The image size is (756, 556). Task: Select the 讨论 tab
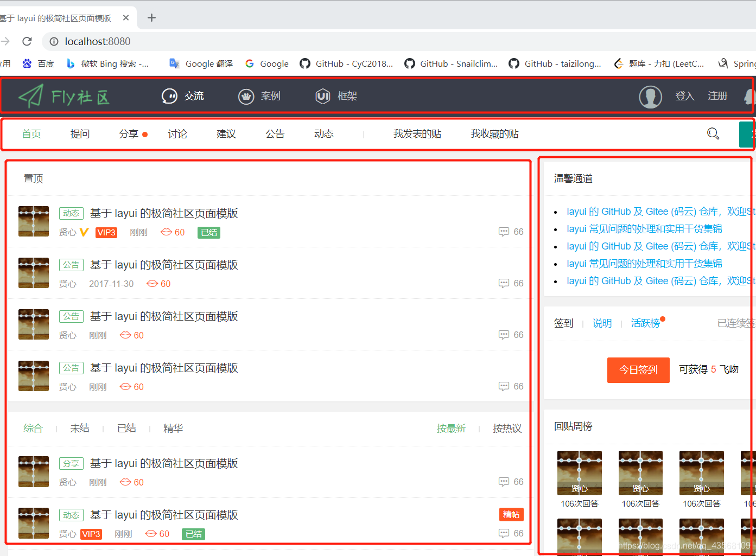pos(177,134)
